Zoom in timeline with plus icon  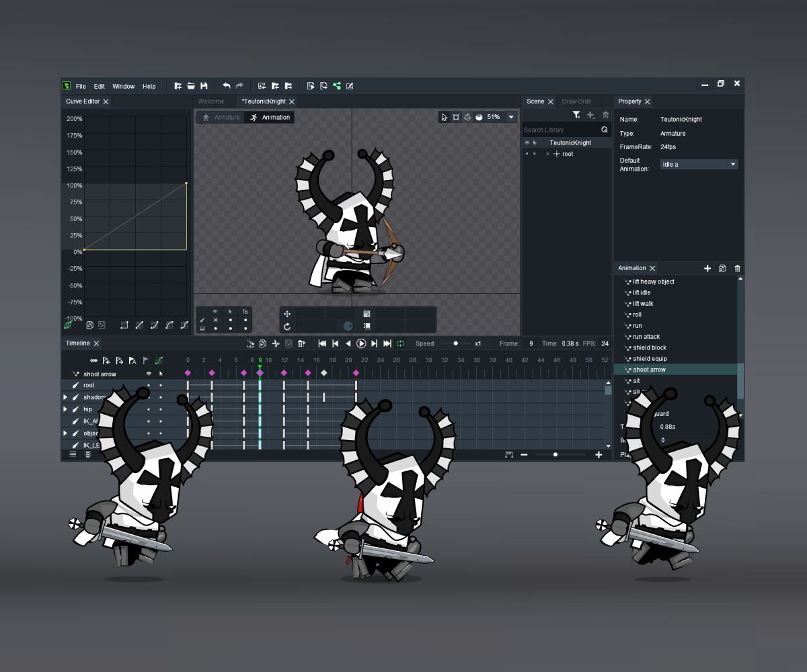(599, 455)
